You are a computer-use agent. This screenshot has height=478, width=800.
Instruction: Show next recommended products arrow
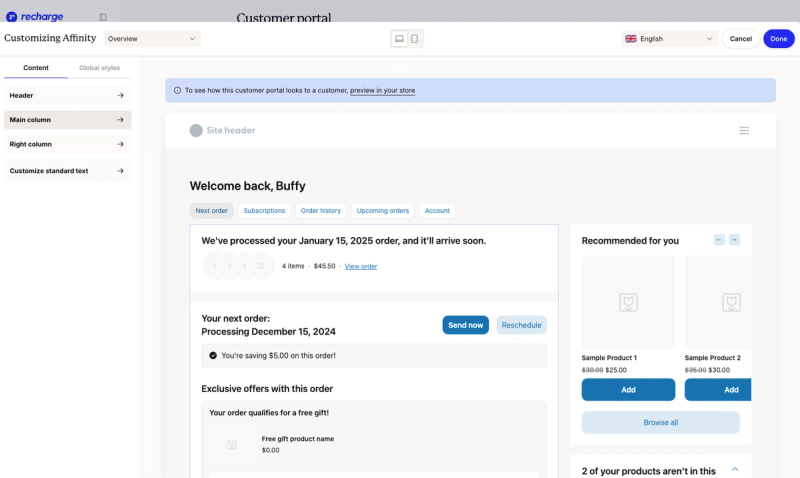coord(734,239)
